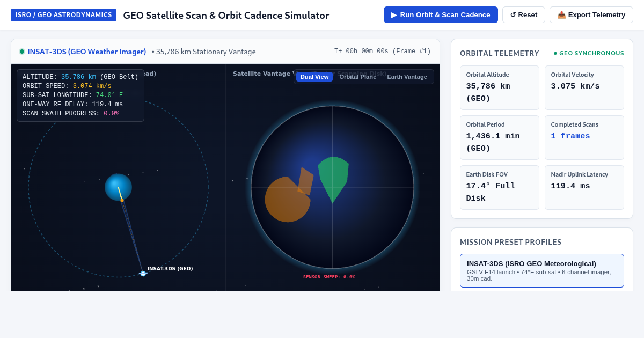Screen dimensions: 644x338
Task: Click the T+ 00h 00m 00s frame timer
Action: [383, 52]
